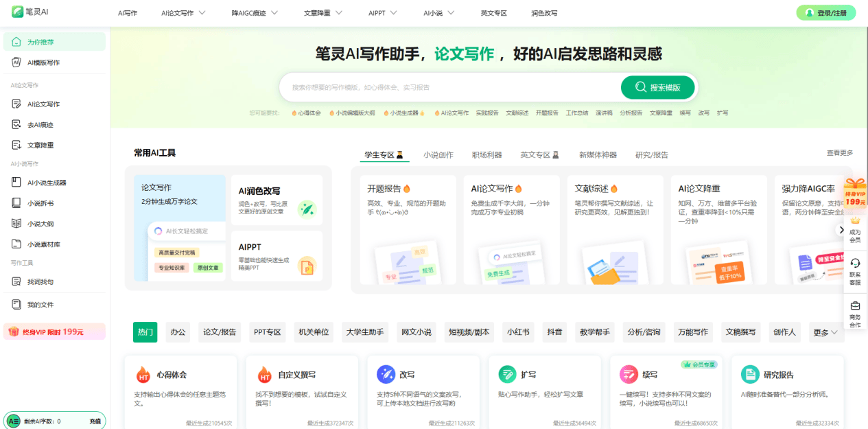Image resolution: width=868 pixels, height=429 pixels.
Task: Select the 办公 category tab
Action: [178, 332]
